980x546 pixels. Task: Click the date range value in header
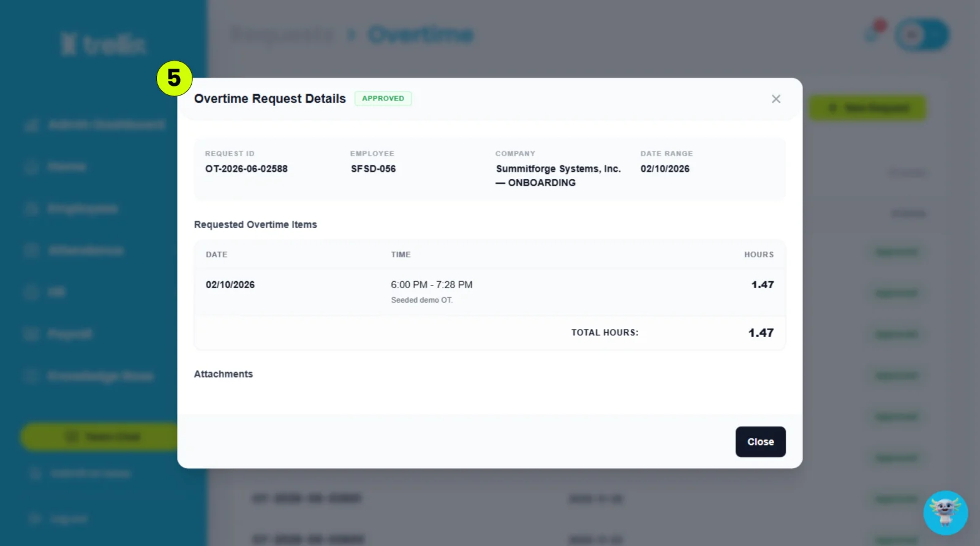[x=665, y=169]
